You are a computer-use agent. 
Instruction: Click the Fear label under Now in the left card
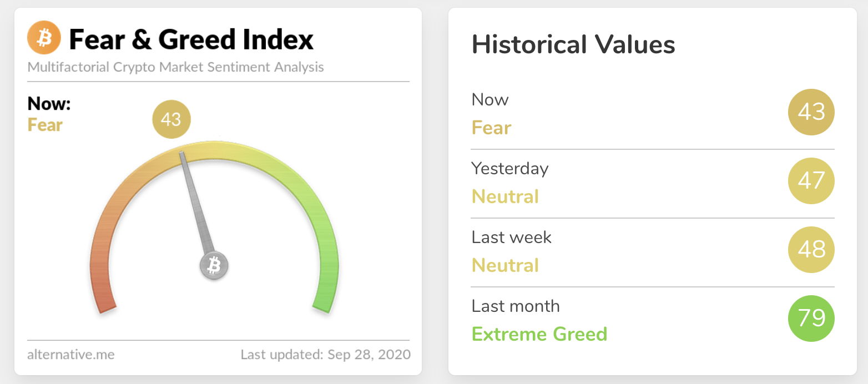[x=46, y=125]
